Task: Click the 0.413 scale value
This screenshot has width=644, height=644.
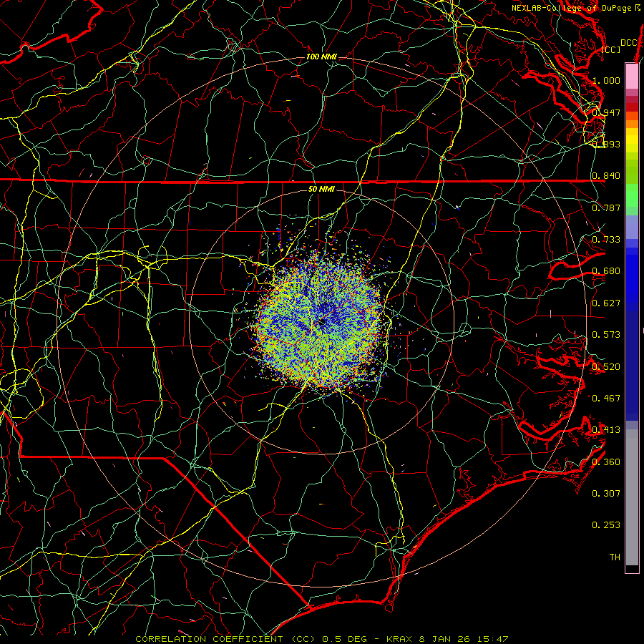Action: (606, 430)
